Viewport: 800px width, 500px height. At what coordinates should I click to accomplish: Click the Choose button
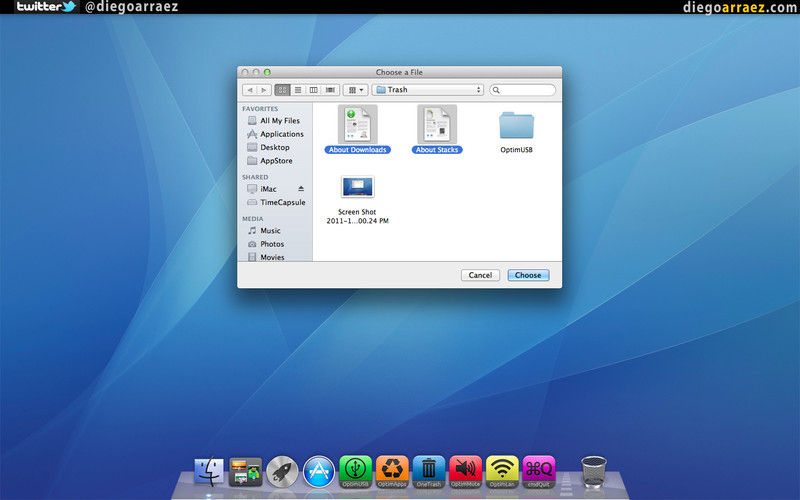coord(528,275)
